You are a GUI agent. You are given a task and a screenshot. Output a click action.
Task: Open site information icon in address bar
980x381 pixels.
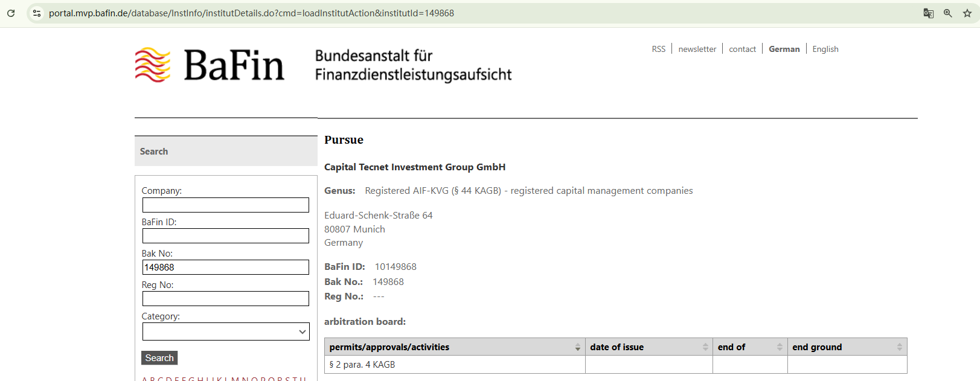click(x=37, y=13)
